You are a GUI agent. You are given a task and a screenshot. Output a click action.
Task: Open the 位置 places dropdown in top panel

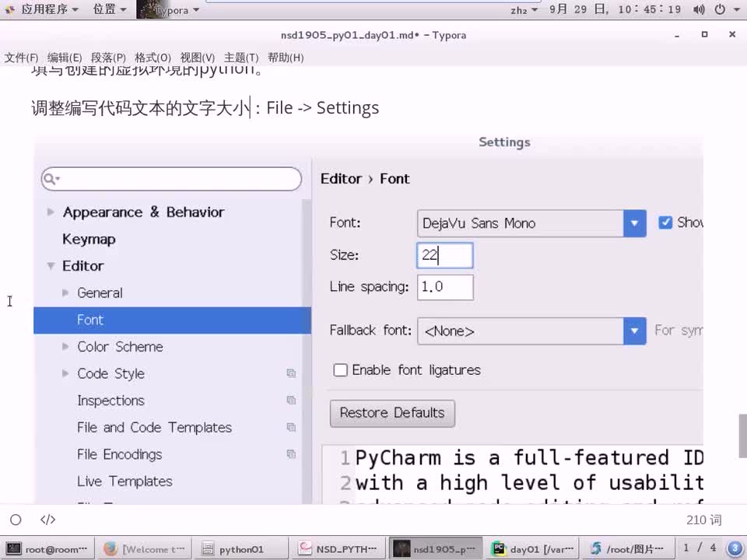point(110,9)
